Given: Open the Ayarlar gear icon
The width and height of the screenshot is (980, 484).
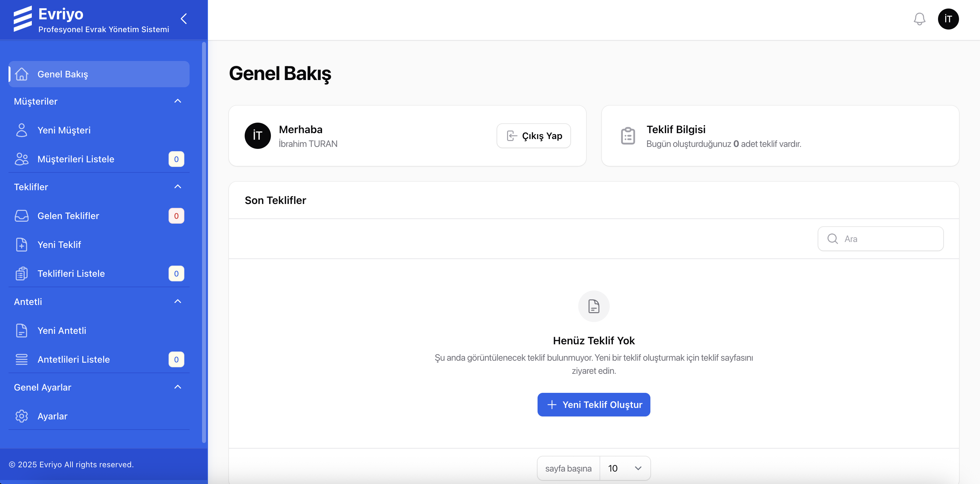Looking at the screenshot, I should click(x=22, y=416).
